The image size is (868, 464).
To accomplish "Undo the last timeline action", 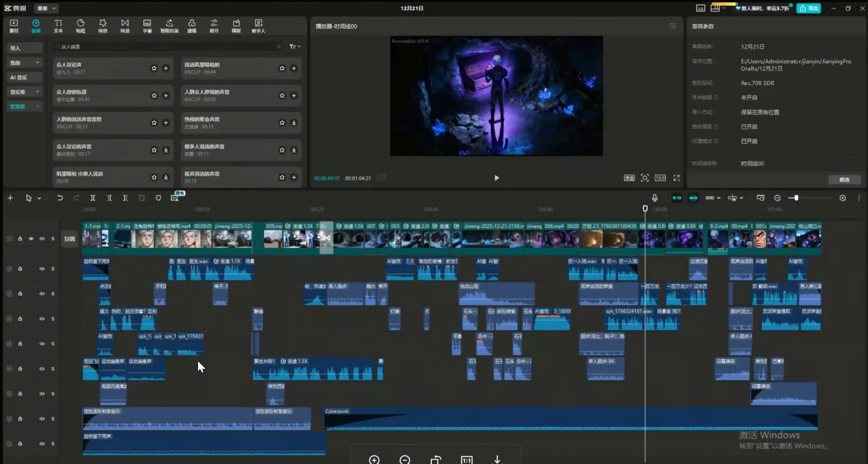I will [x=60, y=198].
